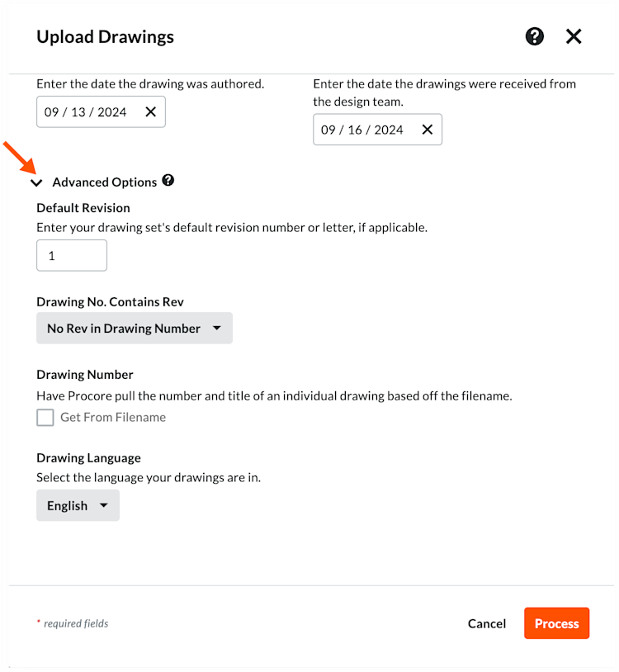Click the Get From Filename label
Screen dimensions: 619x672
pos(113,418)
